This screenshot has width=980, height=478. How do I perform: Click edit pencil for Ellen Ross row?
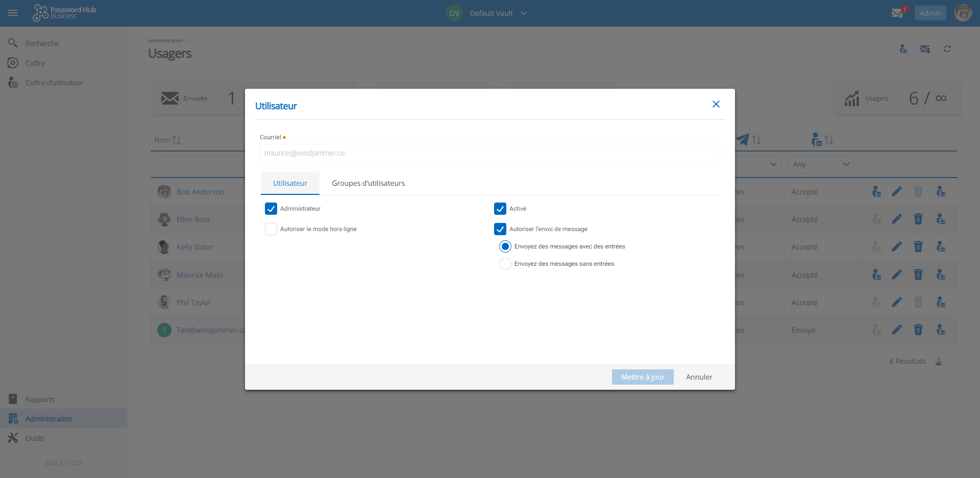[x=897, y=219]
